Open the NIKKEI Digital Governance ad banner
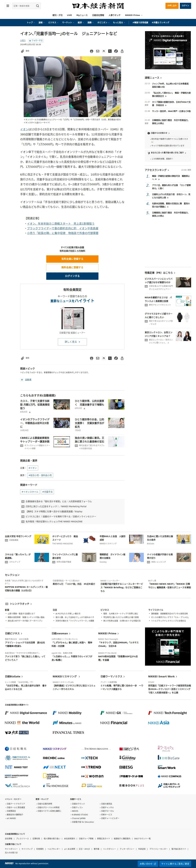Image resolution: width=196 pixels, height=868 pixels. point(168,50)
